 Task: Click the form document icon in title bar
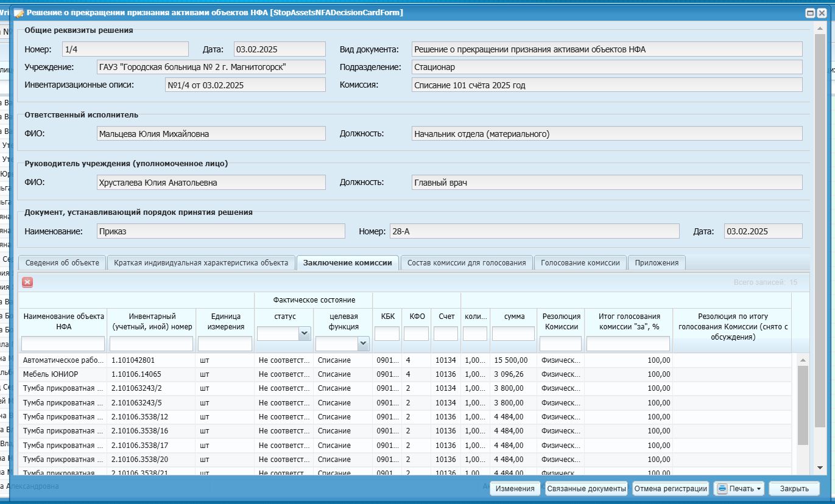[19, 13]
